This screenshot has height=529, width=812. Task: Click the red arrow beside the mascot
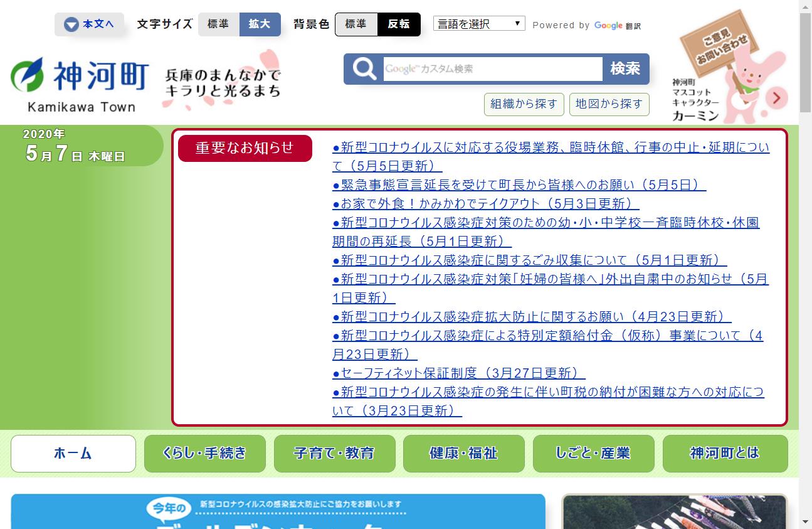pyautogui.click(x=778, y=98)
